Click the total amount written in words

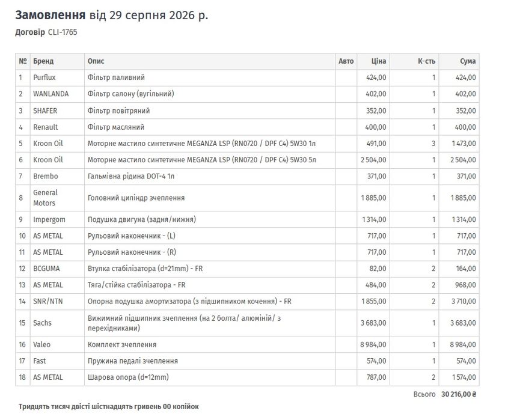tap(108, 407)
